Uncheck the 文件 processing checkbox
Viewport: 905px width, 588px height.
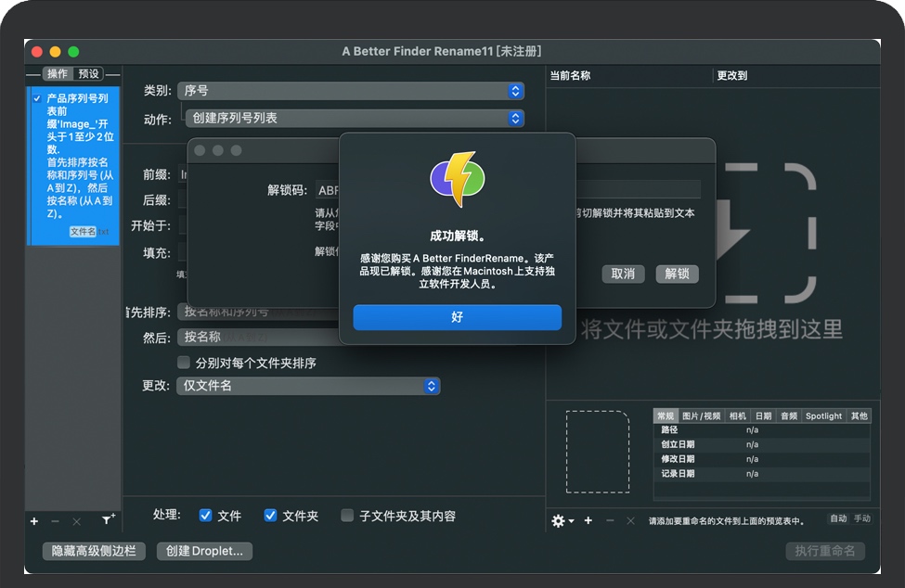click(x=205, y=516)
